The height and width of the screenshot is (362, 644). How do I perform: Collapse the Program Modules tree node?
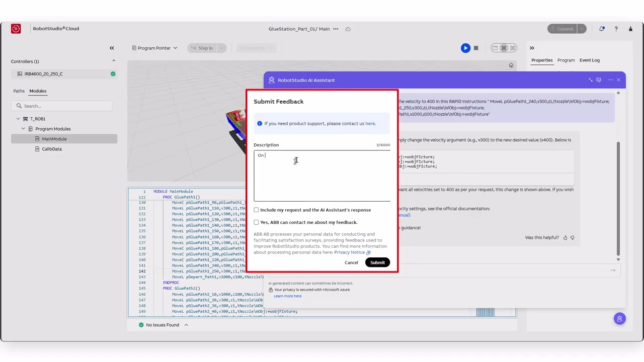(23, 129)
